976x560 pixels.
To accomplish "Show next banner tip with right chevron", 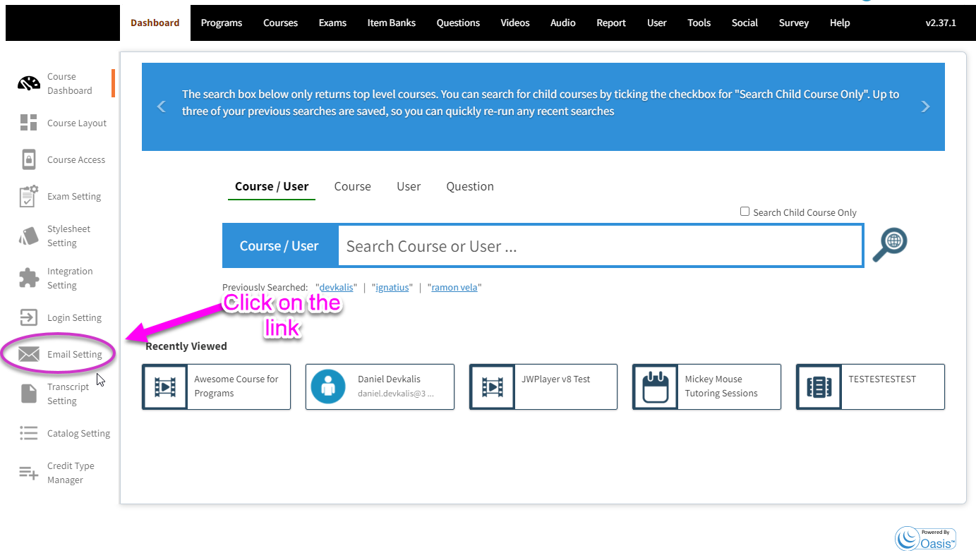I will pos(925,106).
